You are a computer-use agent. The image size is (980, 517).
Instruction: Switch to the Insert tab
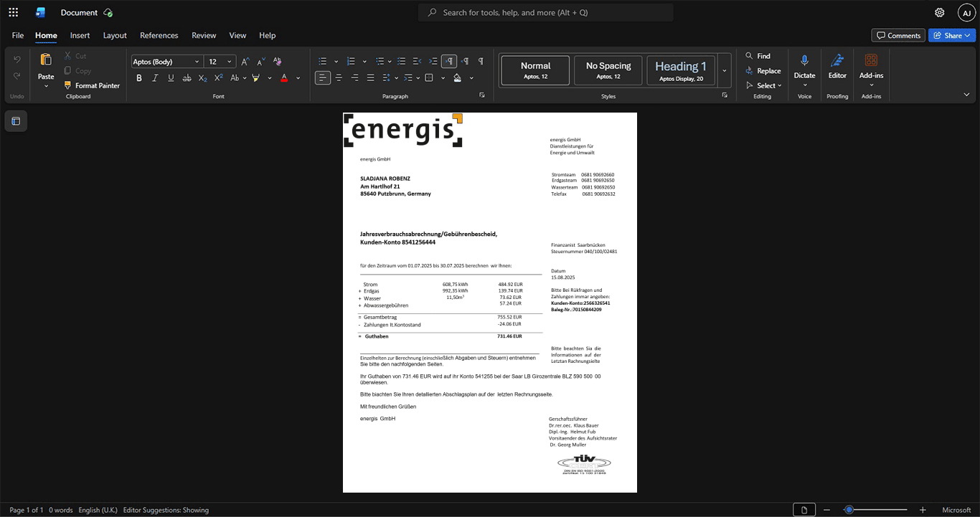pyautogui.click(x=80, y=35)
